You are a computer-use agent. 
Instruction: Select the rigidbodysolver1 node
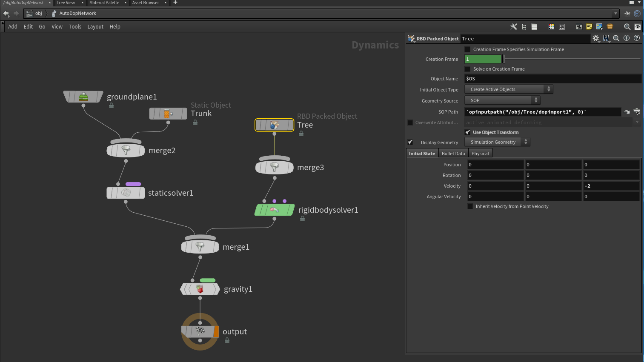(275, 210)
